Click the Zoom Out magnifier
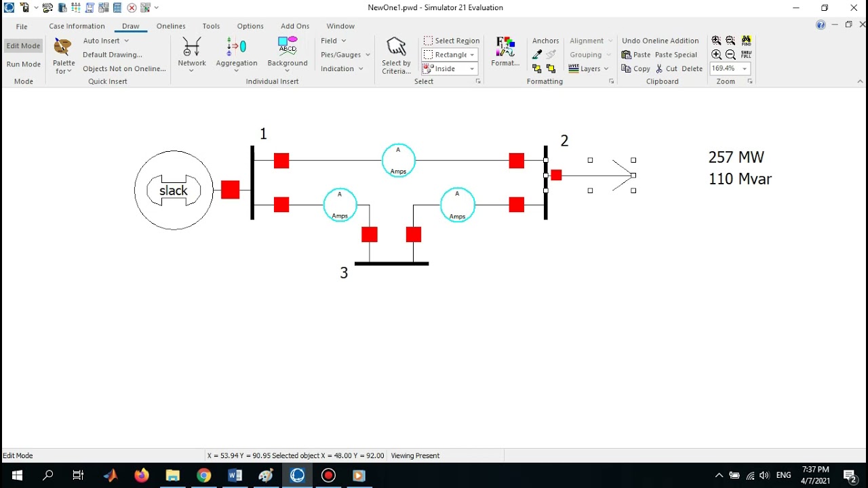The image size is (868, 488). point(730,55)
